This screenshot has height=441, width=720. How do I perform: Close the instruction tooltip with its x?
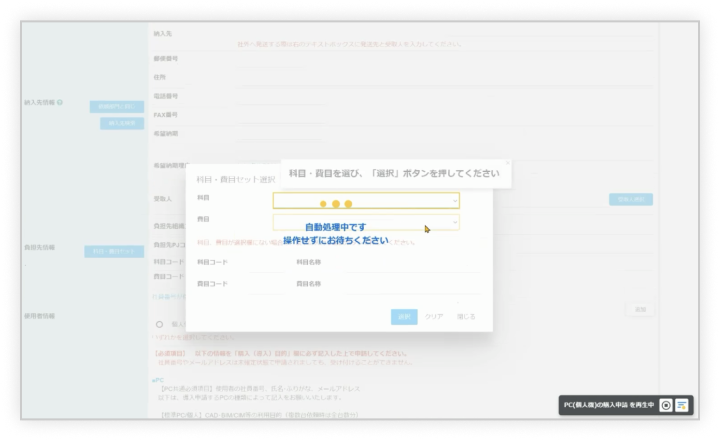point(507,162)
